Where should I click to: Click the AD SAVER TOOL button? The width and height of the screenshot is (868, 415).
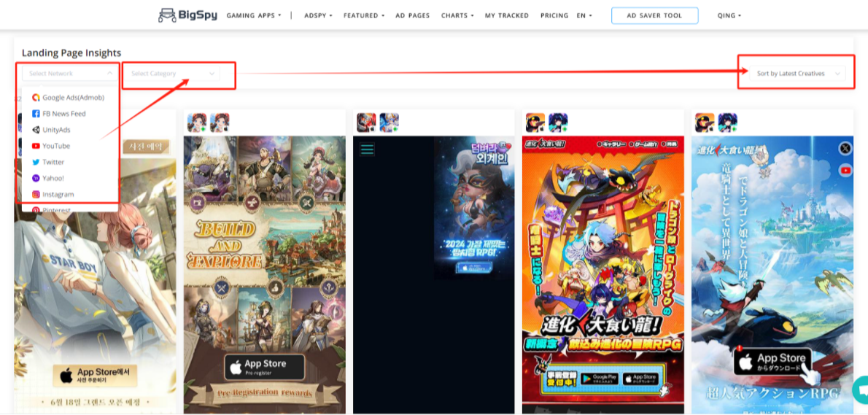coord(654,15)
